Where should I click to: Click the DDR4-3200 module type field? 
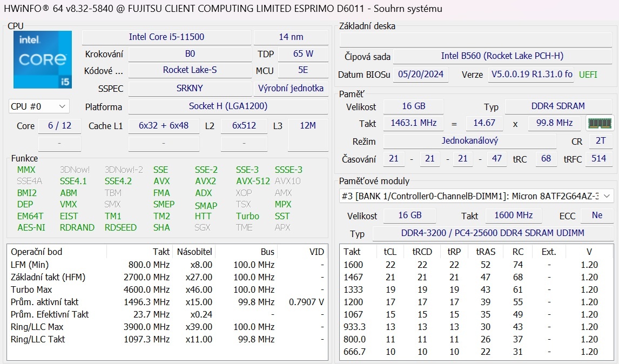[x=492, y=233]
